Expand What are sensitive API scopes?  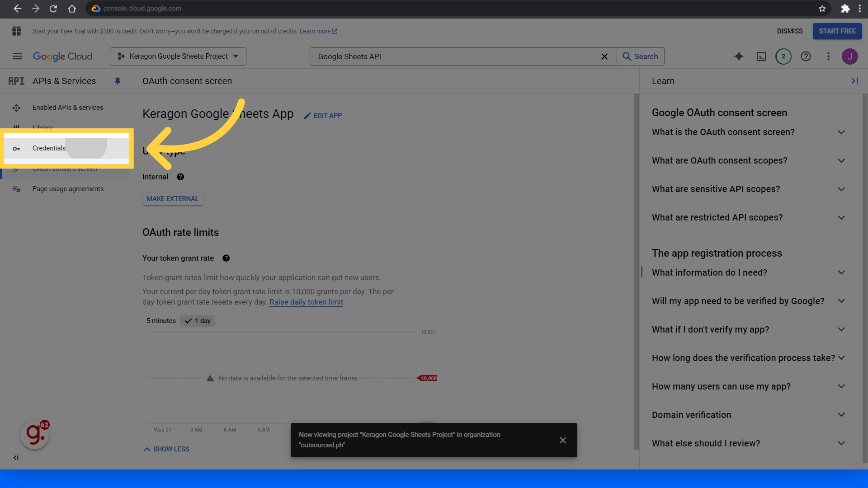pos(748,189)
